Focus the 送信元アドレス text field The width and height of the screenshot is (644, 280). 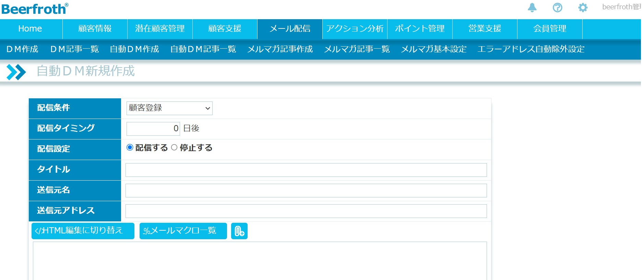tap(306, 211)
